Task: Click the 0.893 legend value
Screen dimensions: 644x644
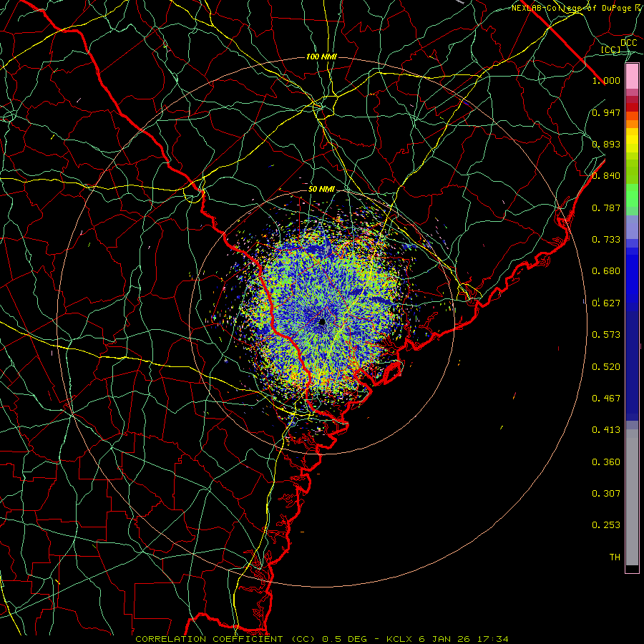Action: [606, 144]
